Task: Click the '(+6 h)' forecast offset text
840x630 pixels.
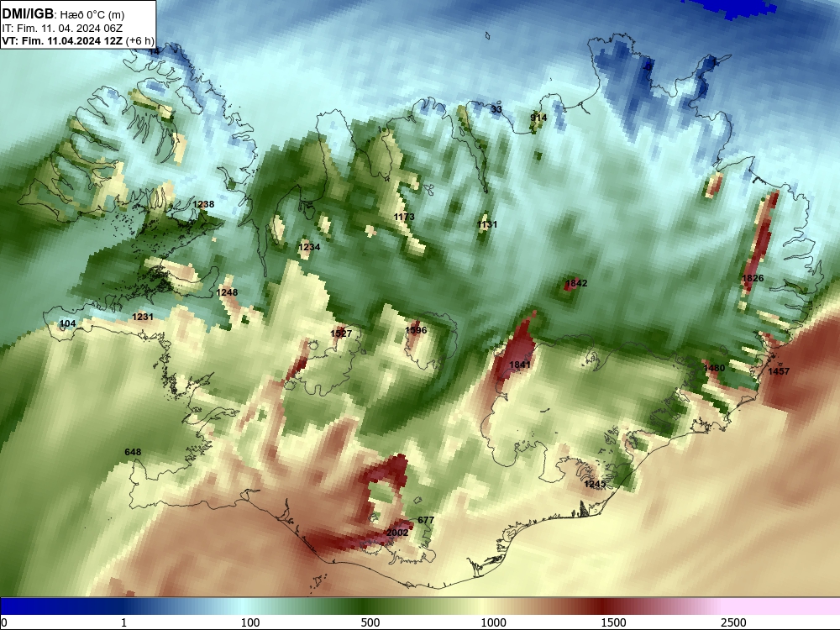Action: point(139,41)
